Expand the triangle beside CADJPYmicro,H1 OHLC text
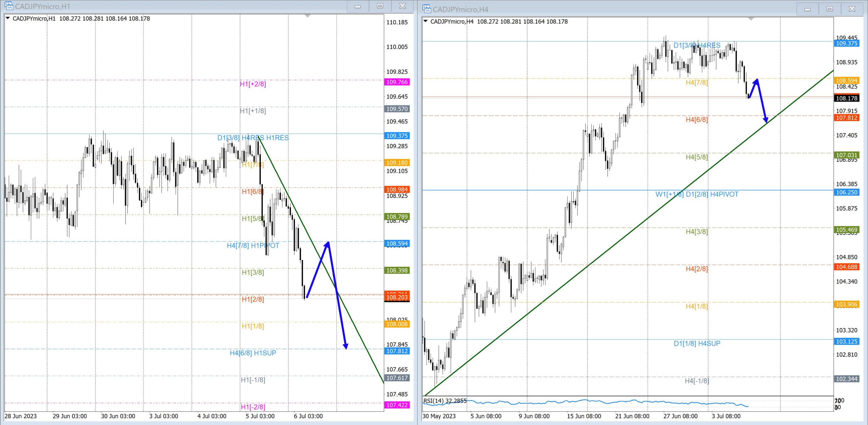The height and width of the screenshot is (425, 868). 8,18
